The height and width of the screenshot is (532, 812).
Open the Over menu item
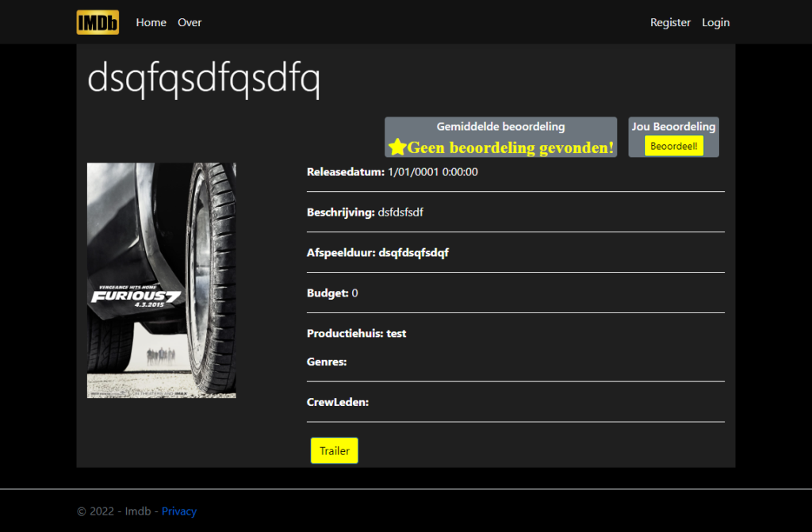click(x=190, y=22)
